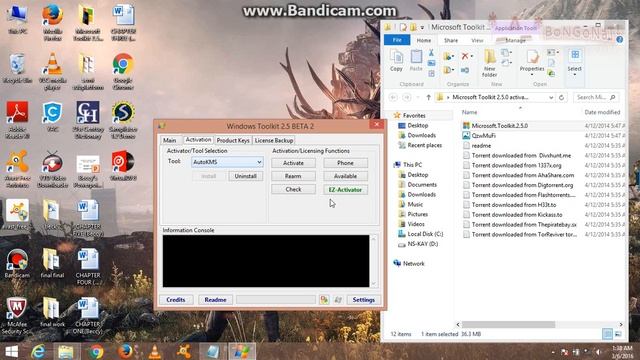Click the Explorer help question mark icon
640x360 pixels.
pos(620,40)
